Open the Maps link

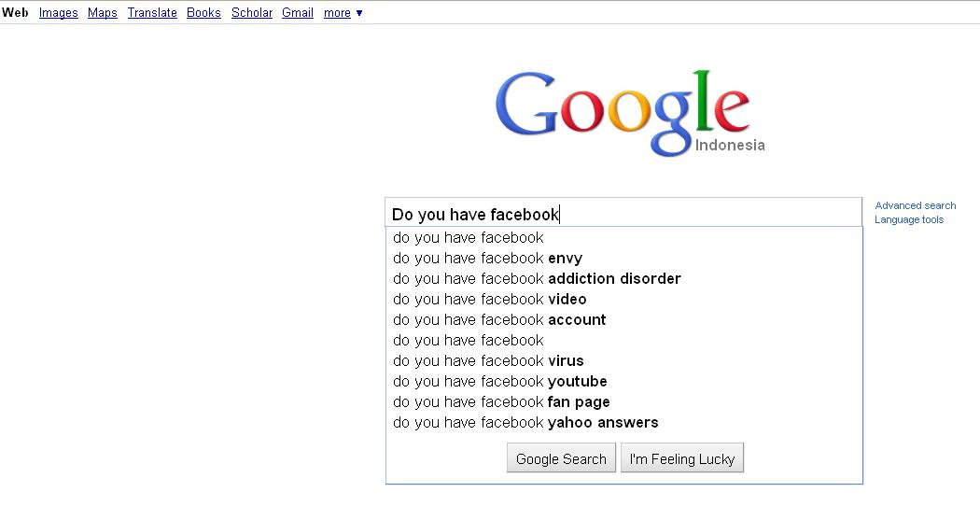pyautogui.click(x=103, y=12)
